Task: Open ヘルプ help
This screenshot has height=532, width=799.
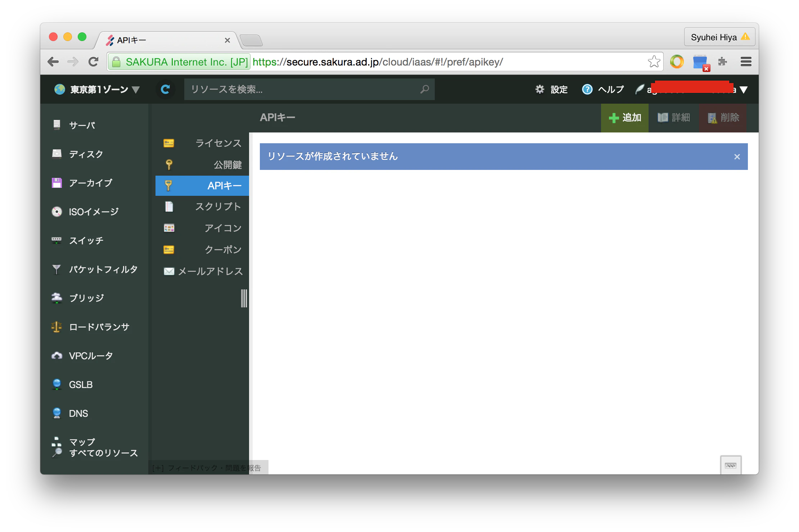Action: tap(603, 89)
